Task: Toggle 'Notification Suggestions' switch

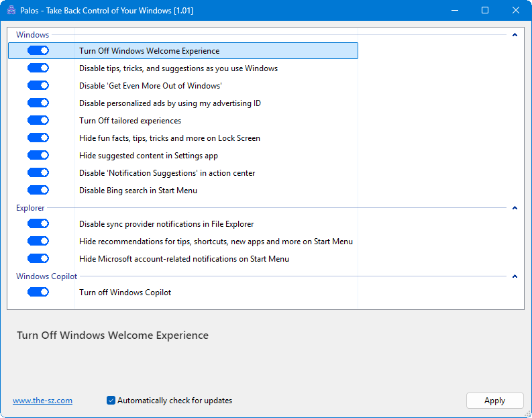Action: pos(38,172)
